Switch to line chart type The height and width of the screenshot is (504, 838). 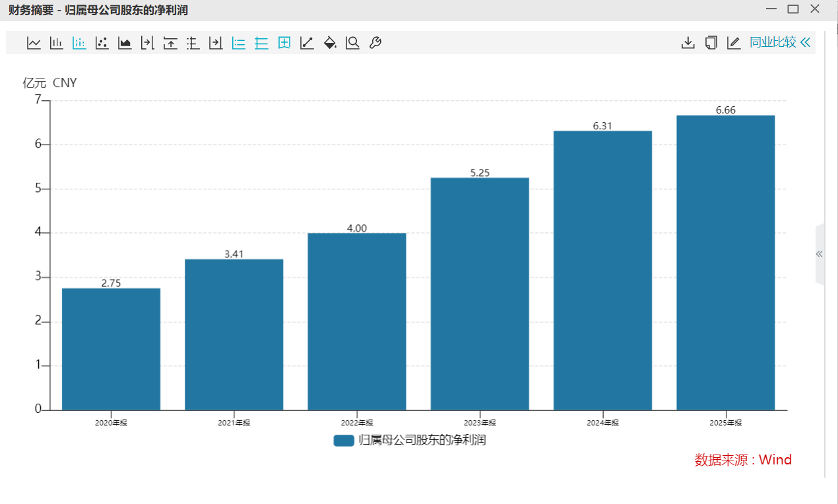tap(34, 43)
